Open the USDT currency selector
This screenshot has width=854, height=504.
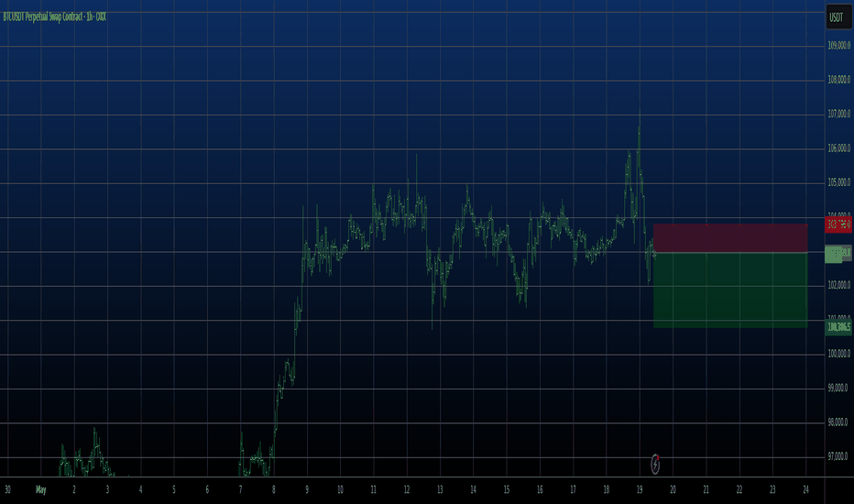click(837, 17)
